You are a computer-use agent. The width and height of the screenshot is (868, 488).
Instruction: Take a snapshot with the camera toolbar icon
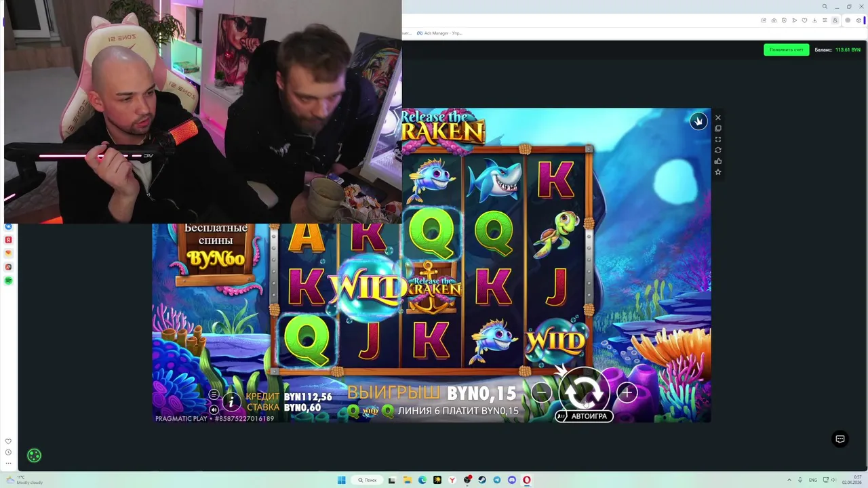click(x=774, y=20)
